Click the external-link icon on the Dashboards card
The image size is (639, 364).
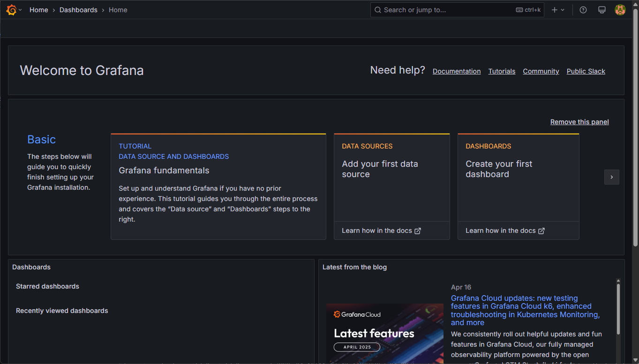(541, 230)
